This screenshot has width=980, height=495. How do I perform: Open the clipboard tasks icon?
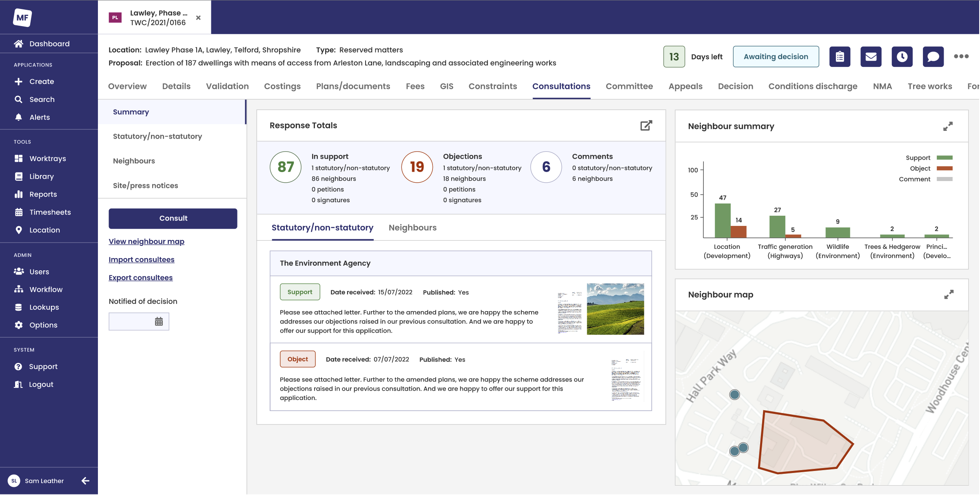tap(840, 57)
